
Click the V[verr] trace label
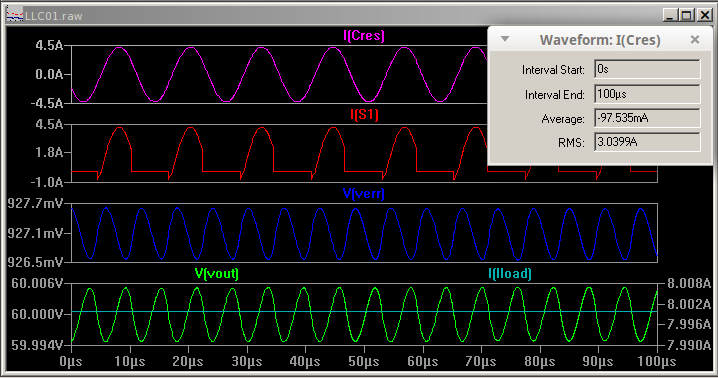click(364, 193)
